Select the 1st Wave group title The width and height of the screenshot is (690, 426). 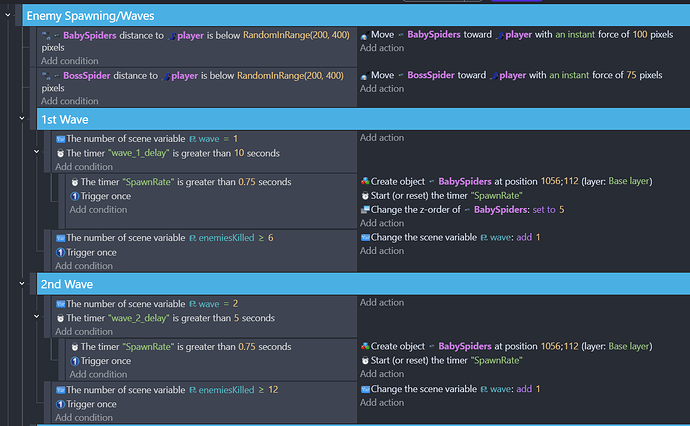(65, 120)
